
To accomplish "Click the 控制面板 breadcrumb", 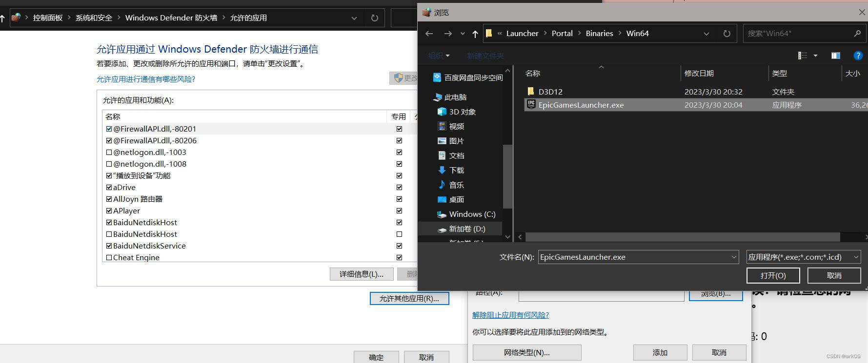I will point(48,18).
